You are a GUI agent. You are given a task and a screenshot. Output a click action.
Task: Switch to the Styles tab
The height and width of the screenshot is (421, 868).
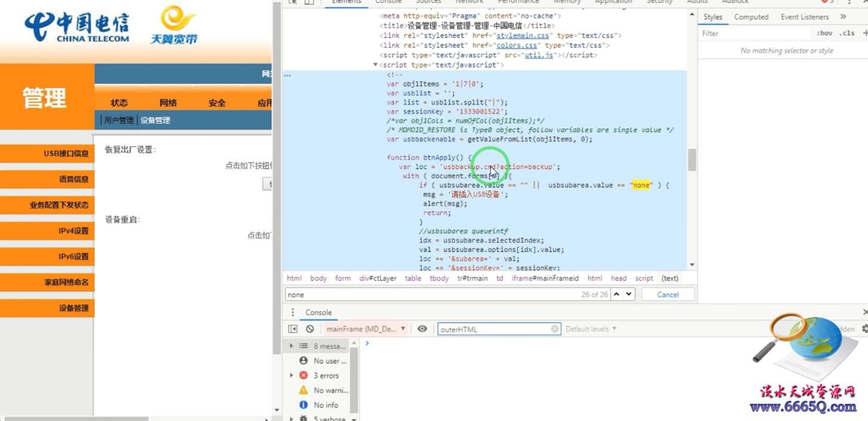coord(712,17)
